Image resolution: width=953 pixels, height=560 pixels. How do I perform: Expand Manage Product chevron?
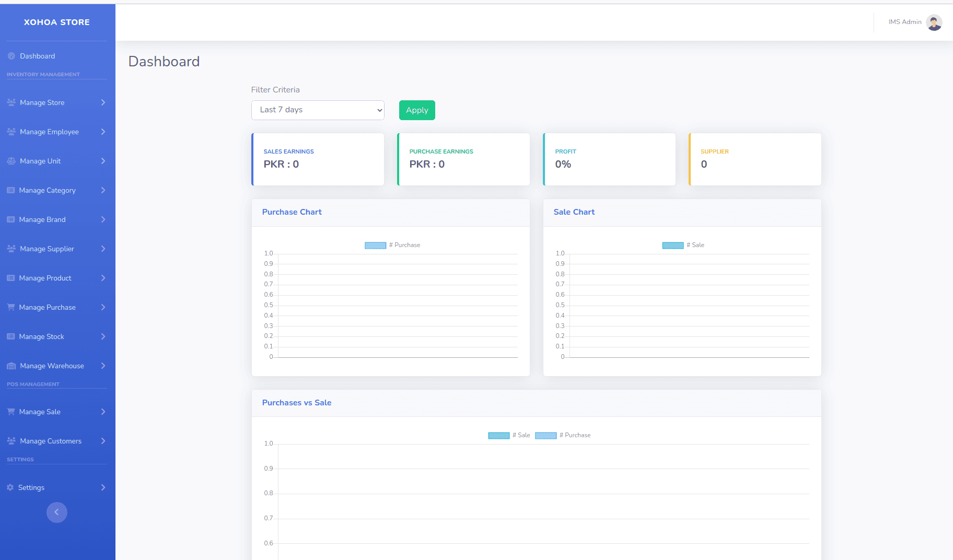click(103, 278)
